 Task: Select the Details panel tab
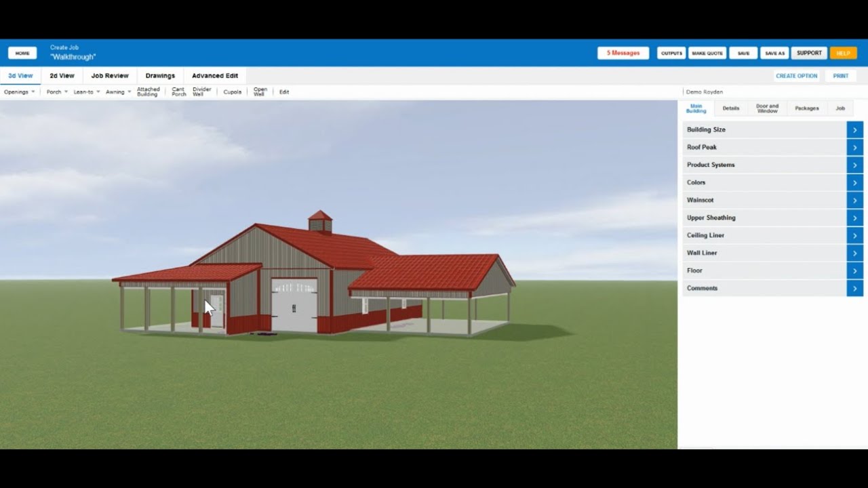731,108
